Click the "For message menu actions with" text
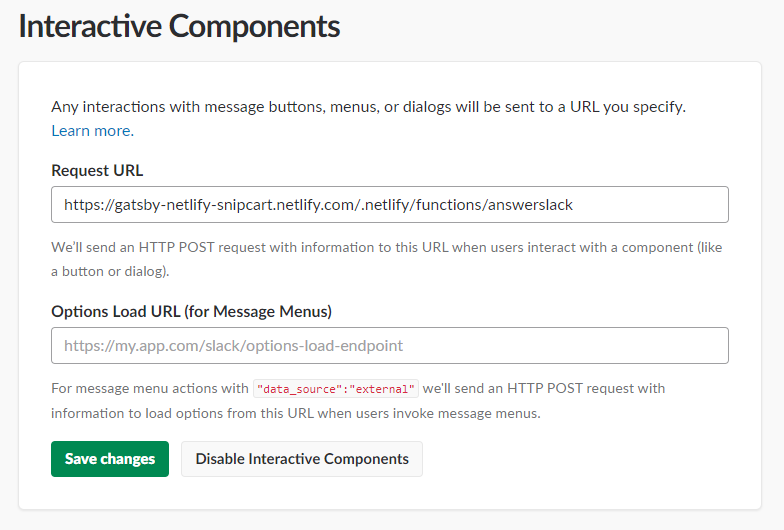 [150, 388]
